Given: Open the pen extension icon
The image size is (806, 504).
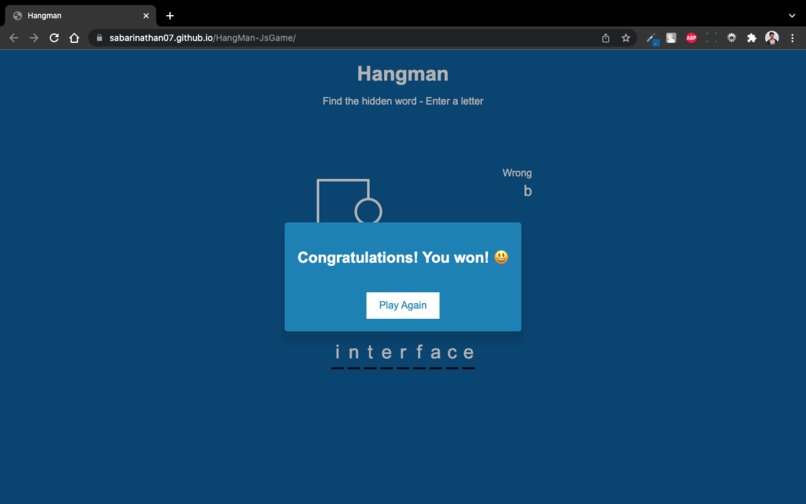Looking at the screenshot, I should coord(652,39).
